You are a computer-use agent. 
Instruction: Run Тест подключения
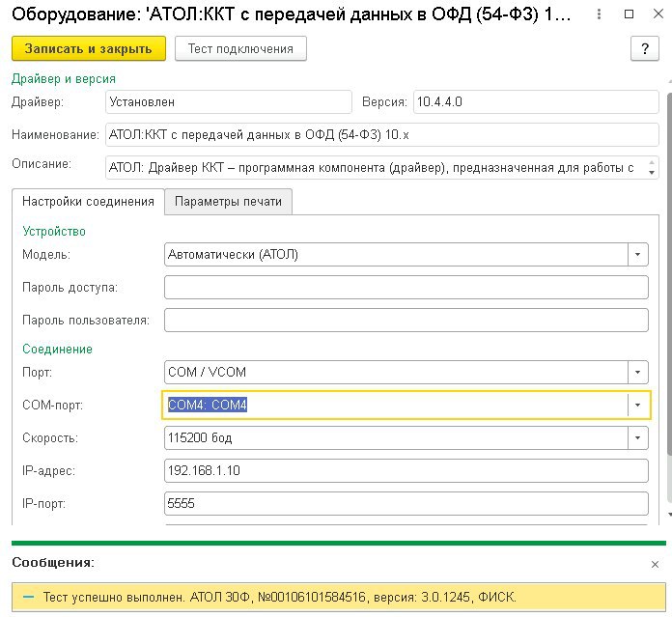[x=240, y=48]
